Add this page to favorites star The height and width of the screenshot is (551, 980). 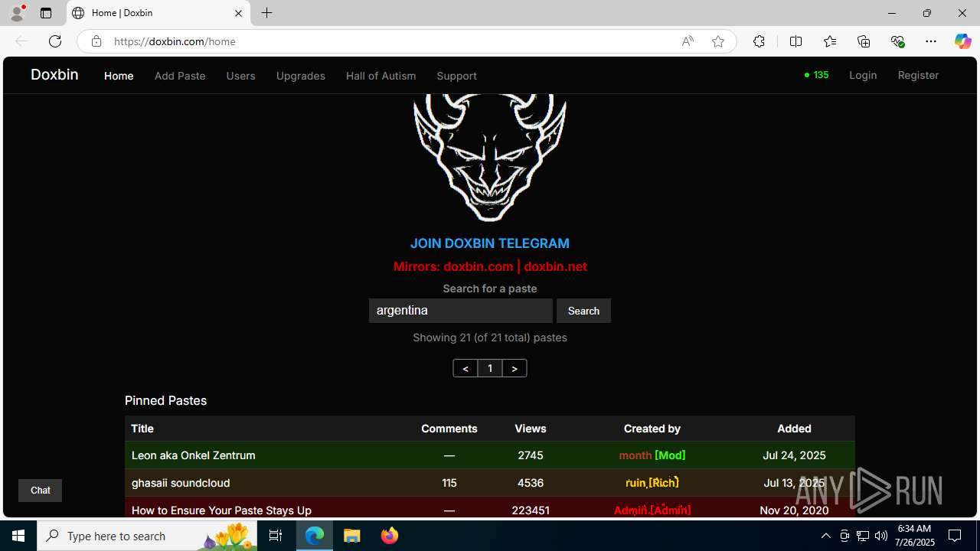tap(717, 41)
